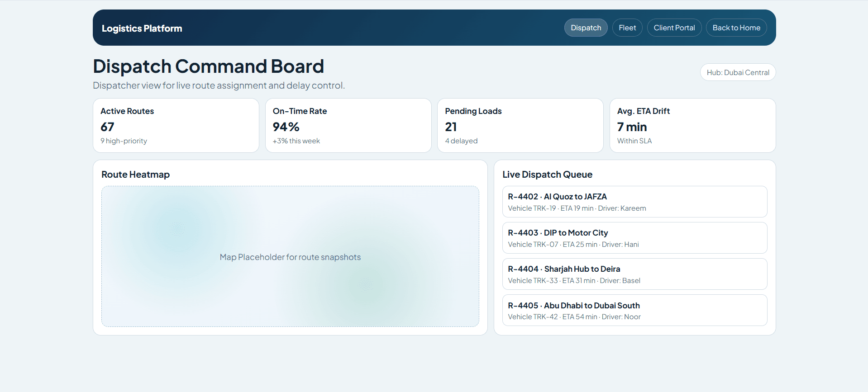This screenshot has height=392, width=868.
Task: Click the 'Dispatcher view for live route' subtitle
Action: click(219, 85)
